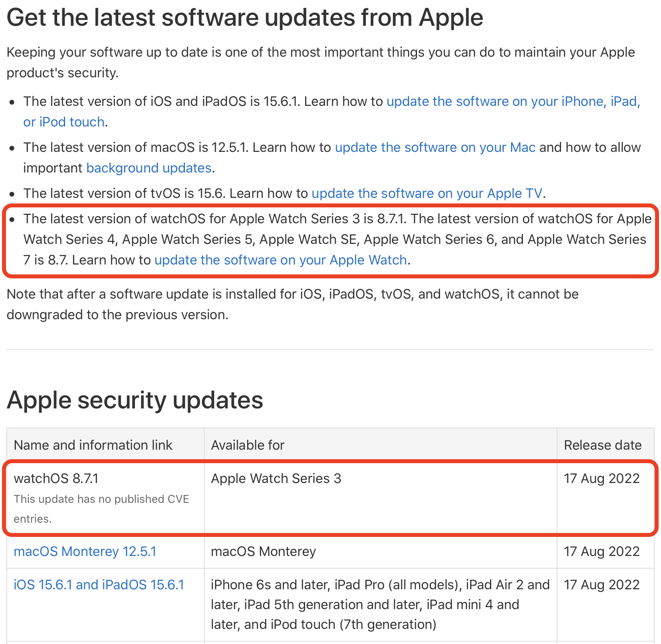Open the macOS Monterey 12.5.1 security link
Viewport: 661px width, 644px height.
click(85, 552)
